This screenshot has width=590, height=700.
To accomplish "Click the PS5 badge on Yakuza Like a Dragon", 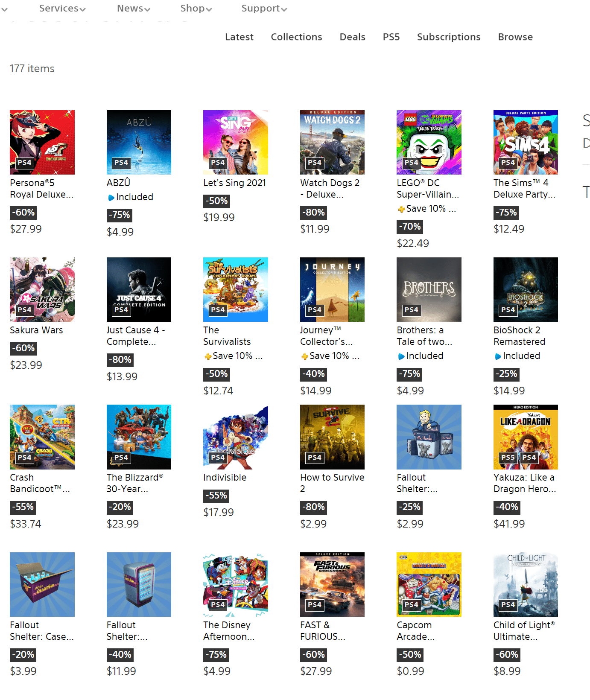I will [x=508, y=458].
